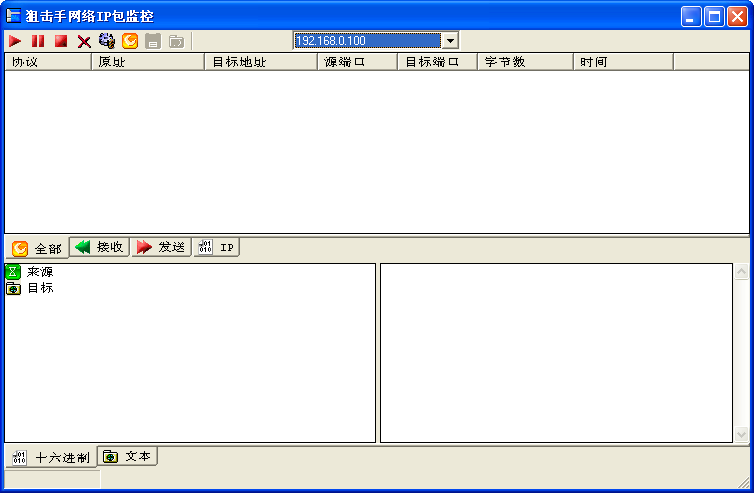Switch to the 发送 tab
Viewport: 754px width, 493px height.
pos(161,247)
